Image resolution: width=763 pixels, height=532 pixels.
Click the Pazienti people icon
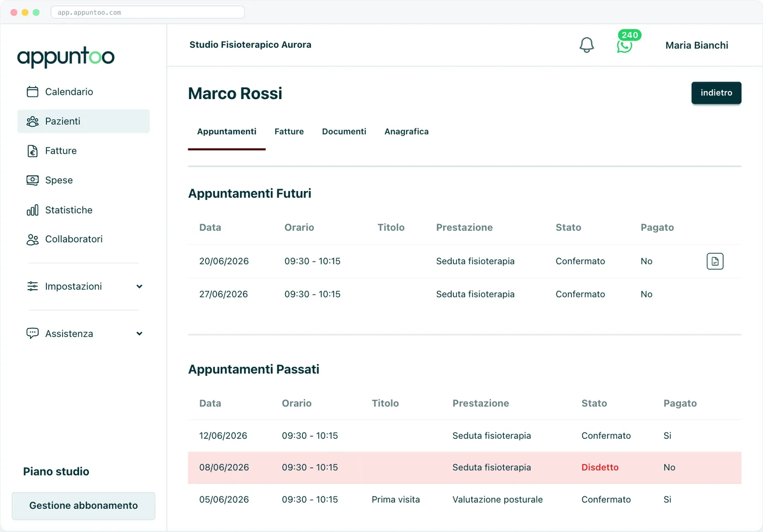33,121
